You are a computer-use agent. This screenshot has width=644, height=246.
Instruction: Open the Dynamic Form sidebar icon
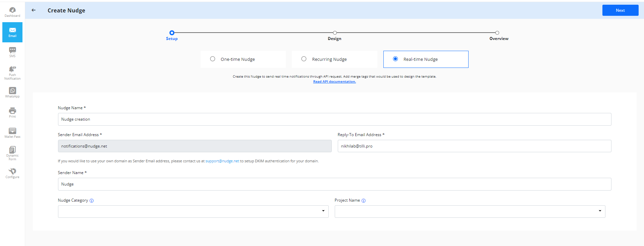pos(12,153)
